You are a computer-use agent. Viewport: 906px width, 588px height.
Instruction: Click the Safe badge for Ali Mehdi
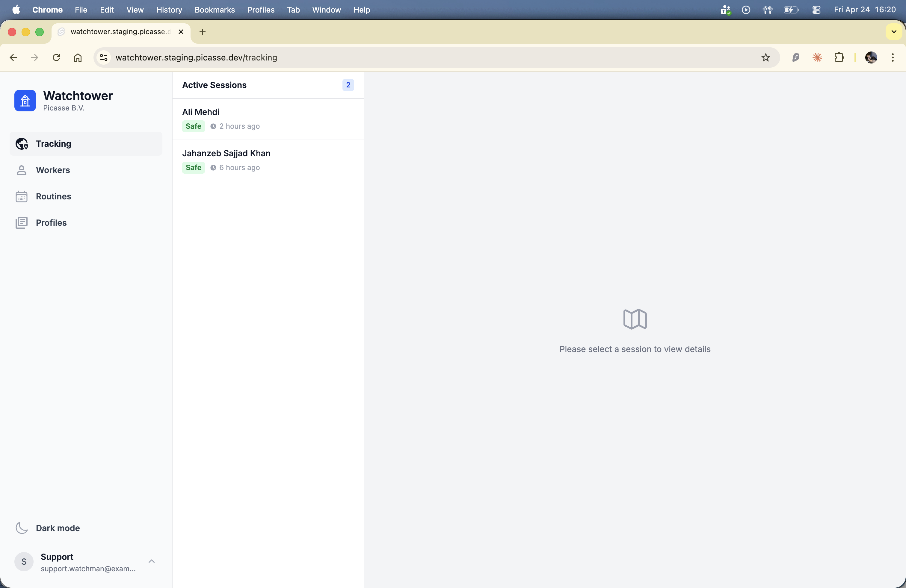tap(193, 126)
